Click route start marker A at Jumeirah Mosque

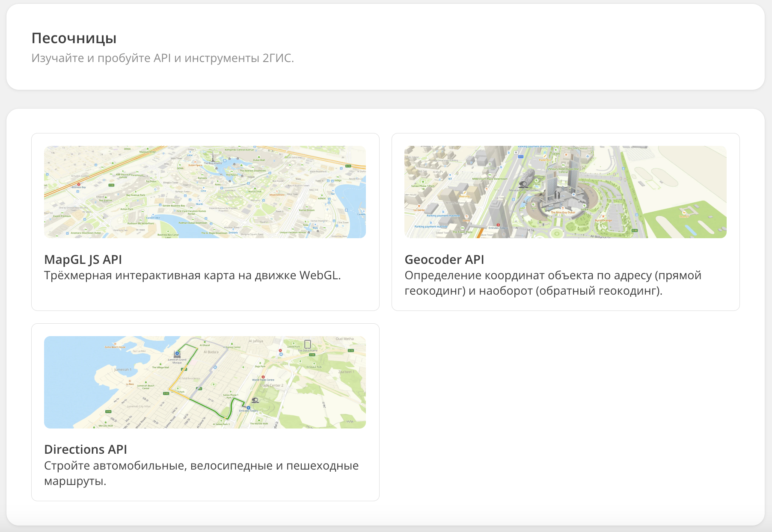pos(177,354)
